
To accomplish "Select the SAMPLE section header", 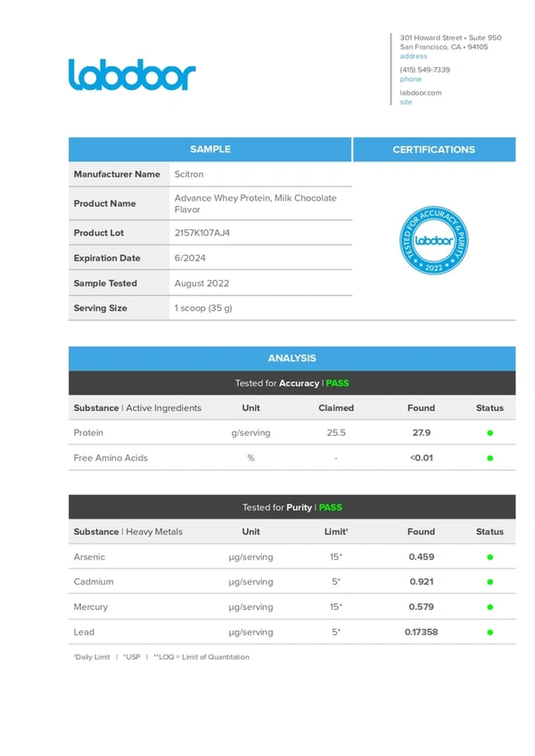I will (x=210, y=150).
